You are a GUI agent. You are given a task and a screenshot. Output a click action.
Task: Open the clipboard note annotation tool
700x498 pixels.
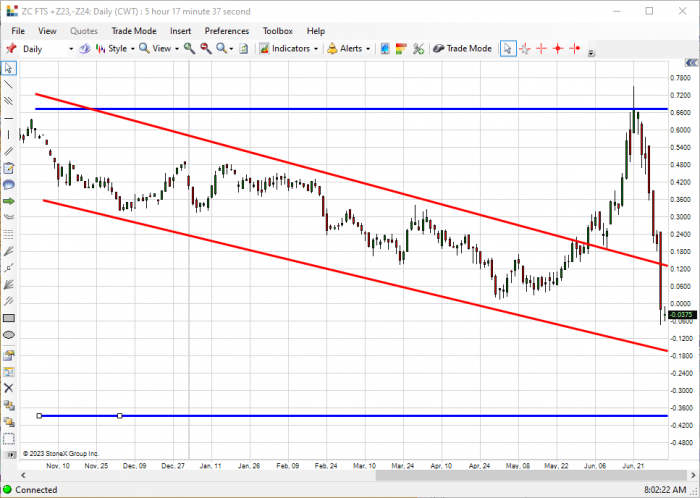coord(8,168)
